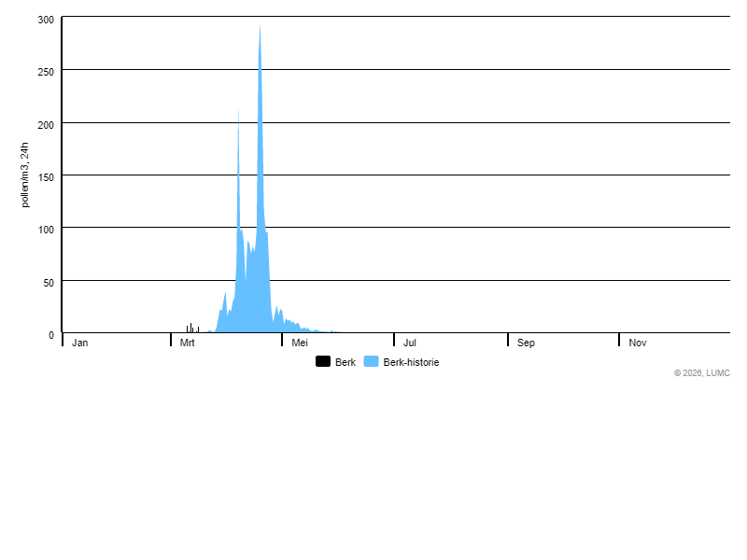The image size is (747, 560).
Task: Select the Sep label on the x-axis
Action: tap(527, 343)
